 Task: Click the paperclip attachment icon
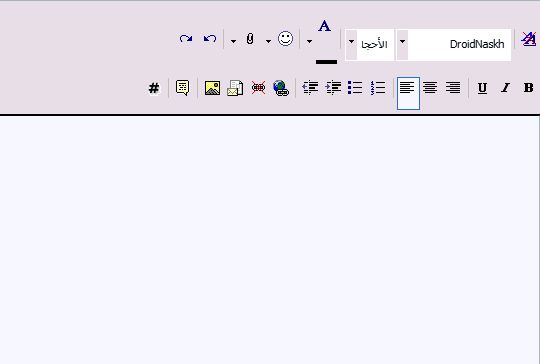(x=250, y=39)
